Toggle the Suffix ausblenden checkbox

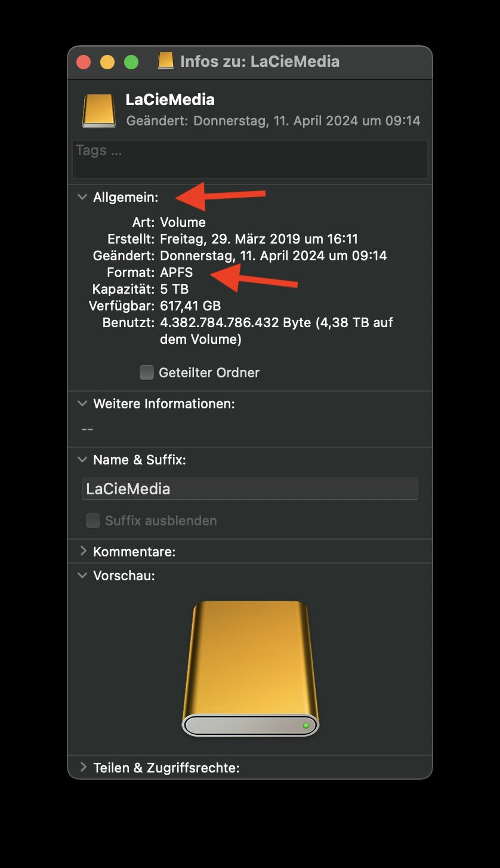pyautogui.click(x=93, y=521)
